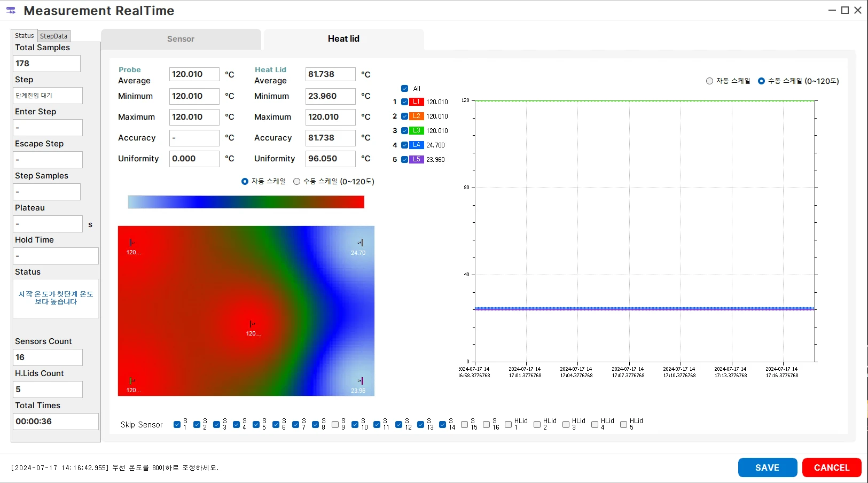Viewport: 868px width, 483px height.
Task: Switch to the StepData tab
Action: point(54,36)
